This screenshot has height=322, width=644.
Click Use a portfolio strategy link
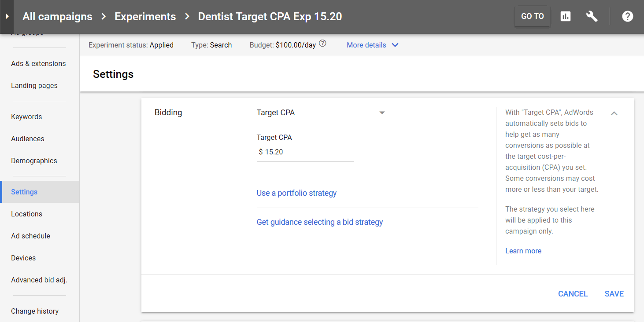click(296, 193)
